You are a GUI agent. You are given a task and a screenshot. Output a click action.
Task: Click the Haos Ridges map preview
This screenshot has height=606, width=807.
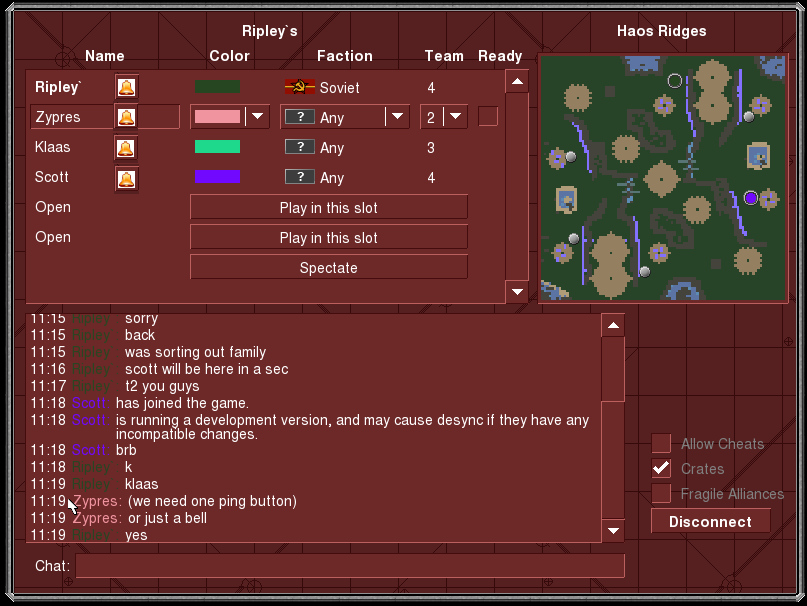663,178
